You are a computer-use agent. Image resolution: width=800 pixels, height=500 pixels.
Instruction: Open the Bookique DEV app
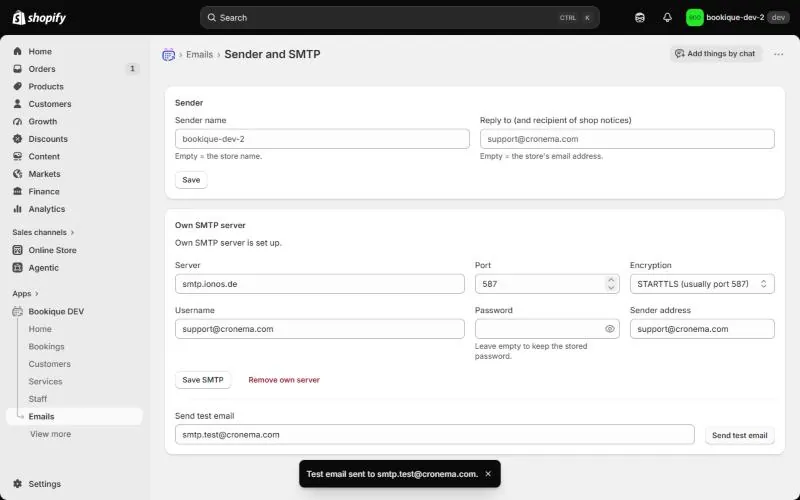click(56, 311)
